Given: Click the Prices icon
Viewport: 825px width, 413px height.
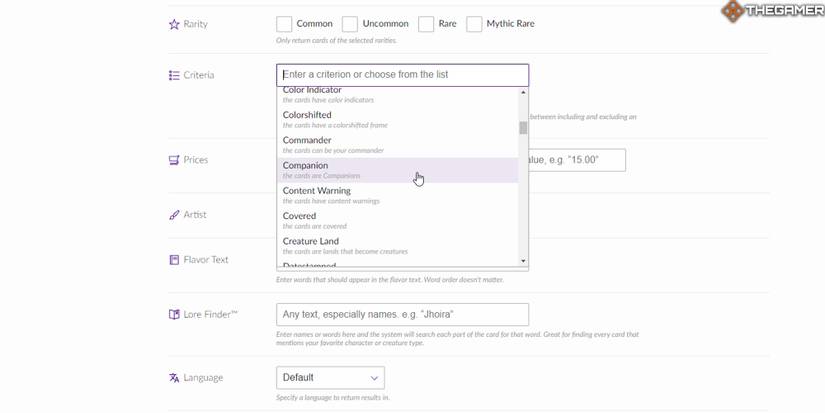Looking at the screenshot, I should click(x=174, y=160).
